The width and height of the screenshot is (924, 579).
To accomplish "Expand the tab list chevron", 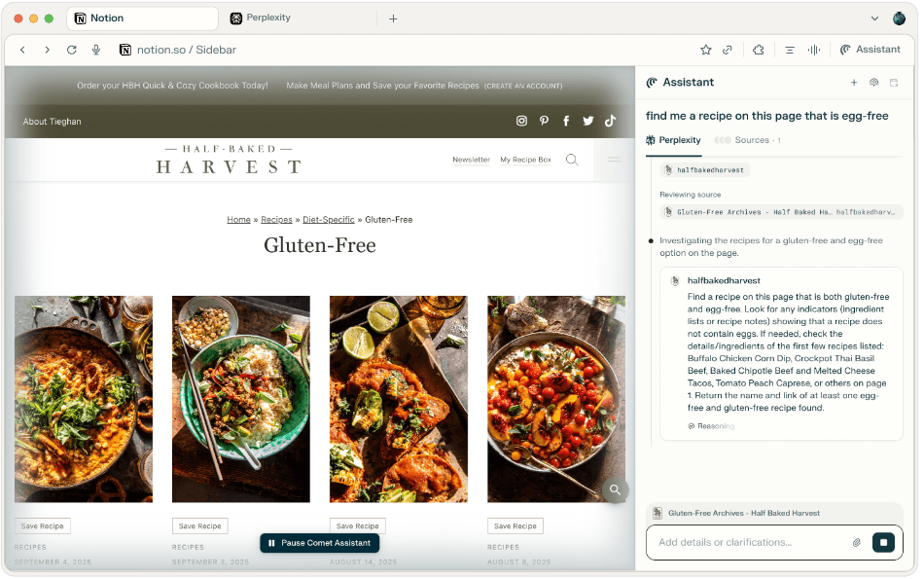I will (x=874, y=18).
